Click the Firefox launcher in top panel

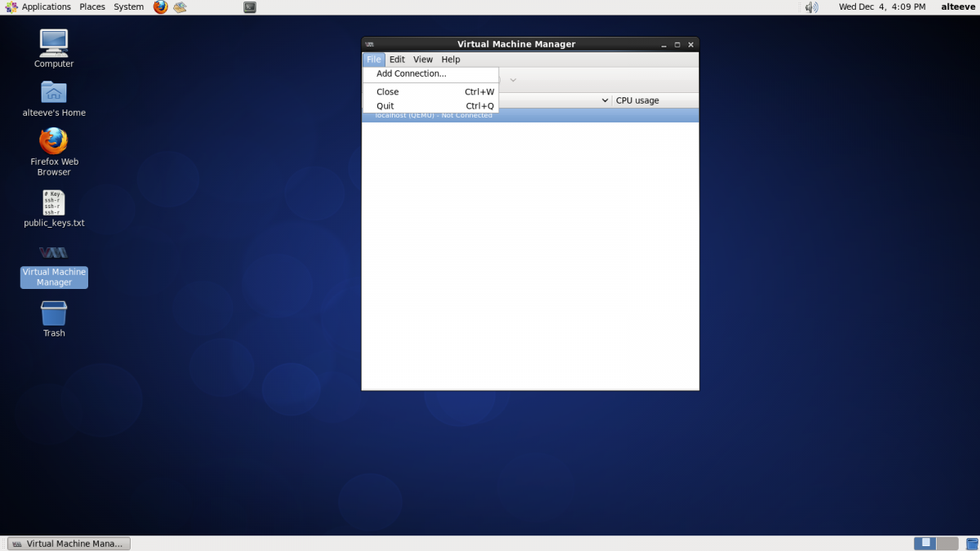[x=160, y=7]
